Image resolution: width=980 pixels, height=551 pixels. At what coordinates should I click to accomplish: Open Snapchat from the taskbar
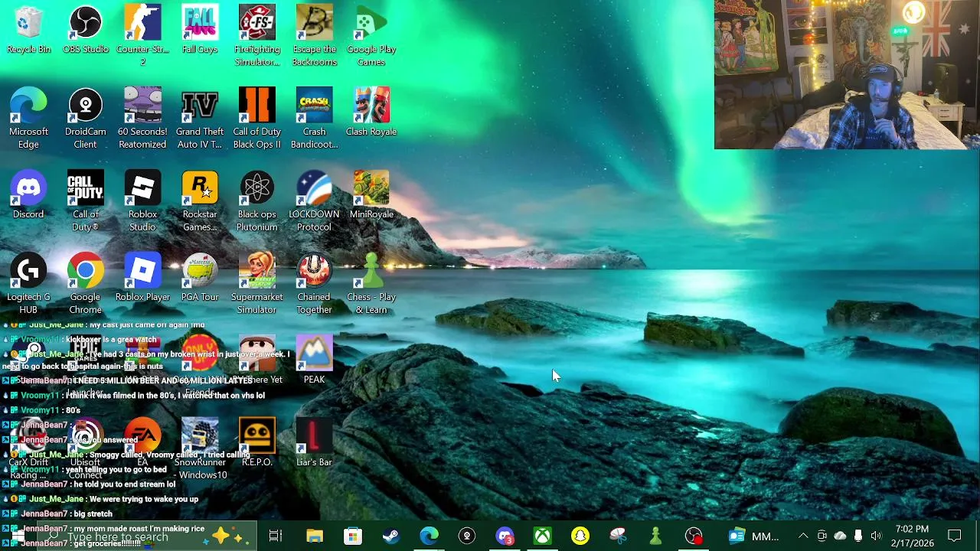point(580,536)
